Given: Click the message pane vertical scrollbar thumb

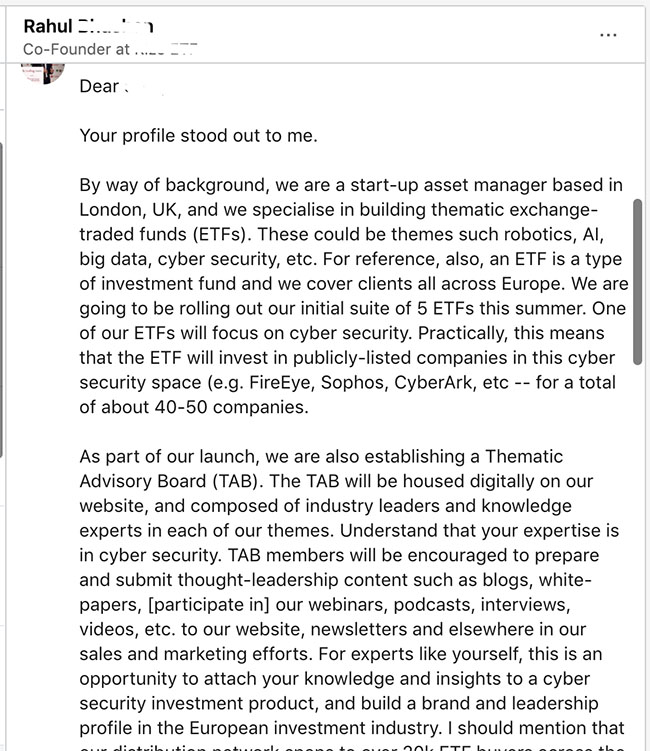Looking at the screenshot, I should click(x=638, y=280).
